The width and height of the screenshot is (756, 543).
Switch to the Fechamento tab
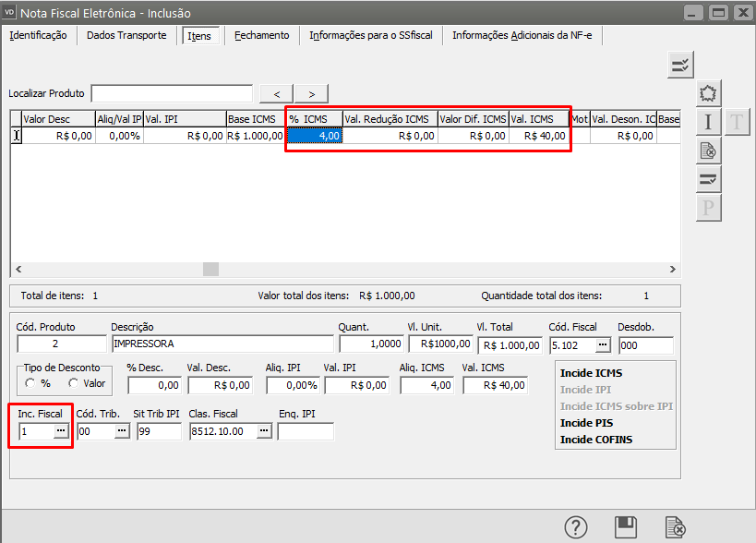pos(261,35)
